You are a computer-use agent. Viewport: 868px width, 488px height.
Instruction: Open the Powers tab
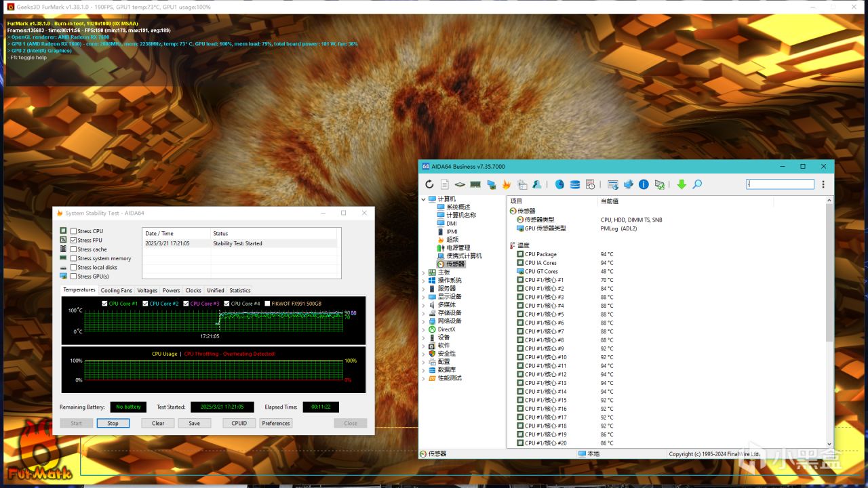172,291
